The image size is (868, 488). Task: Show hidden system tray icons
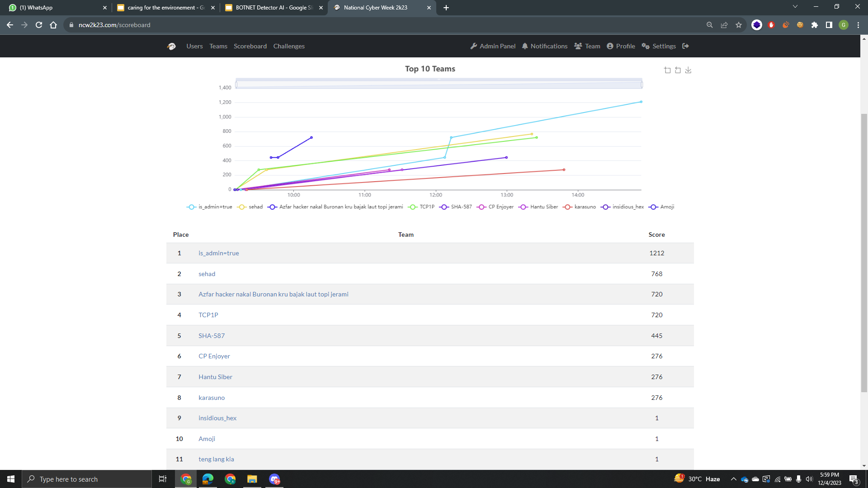tap(733, 479)
